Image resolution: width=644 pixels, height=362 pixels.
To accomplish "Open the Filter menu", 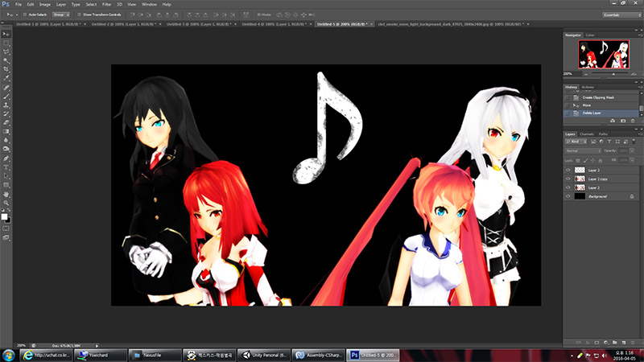I will point(107,5).
